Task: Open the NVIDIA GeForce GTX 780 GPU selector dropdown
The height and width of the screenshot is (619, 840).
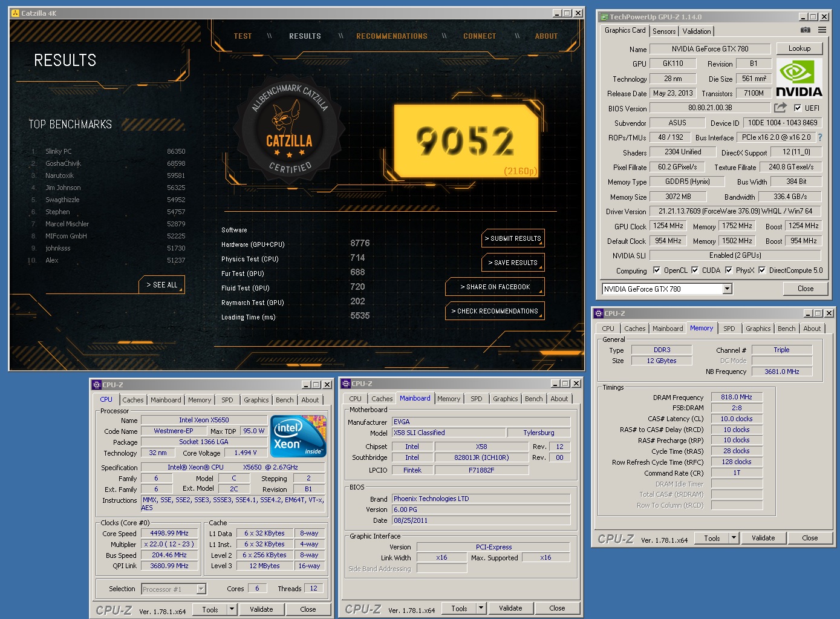Action: pos(727,289)
